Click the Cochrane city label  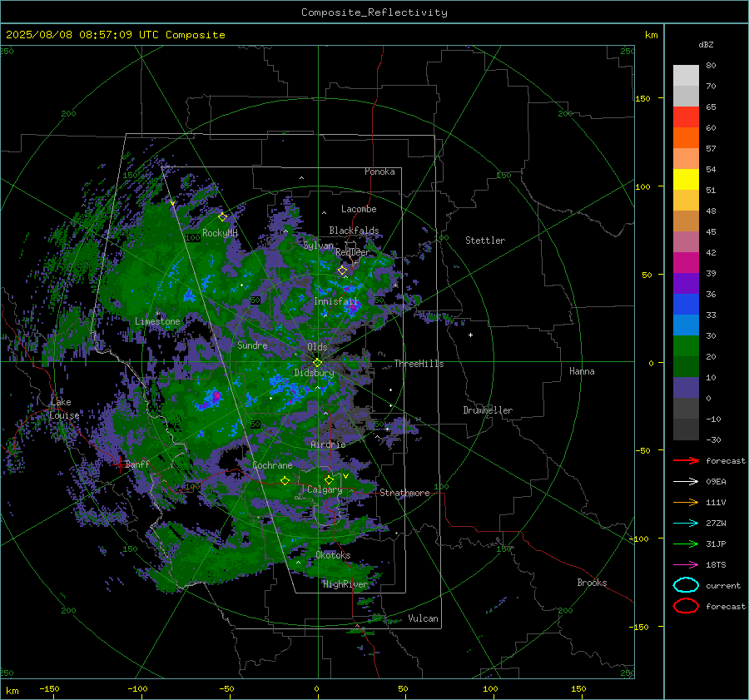(272, 465)
